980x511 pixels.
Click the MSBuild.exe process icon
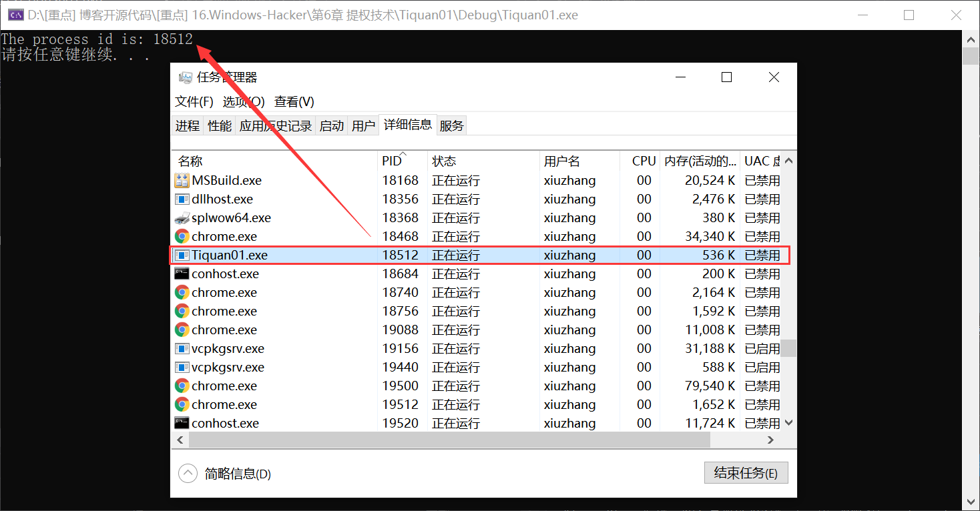(182, 180)
